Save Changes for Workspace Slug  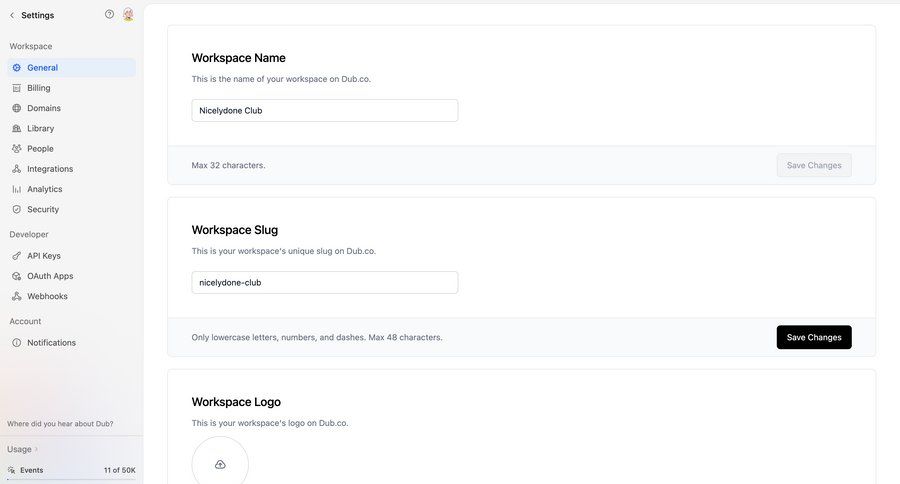click(814, 338)
